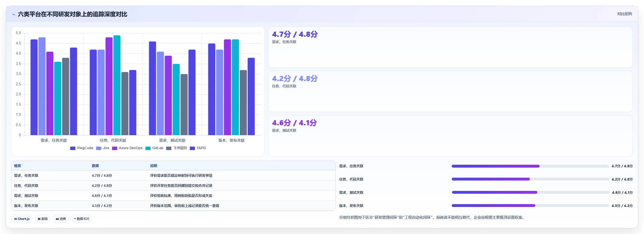Select table cell 需求，任务关联
Image resolution: width=644 pixels, height=234 pixels.
tap(26, 176)
